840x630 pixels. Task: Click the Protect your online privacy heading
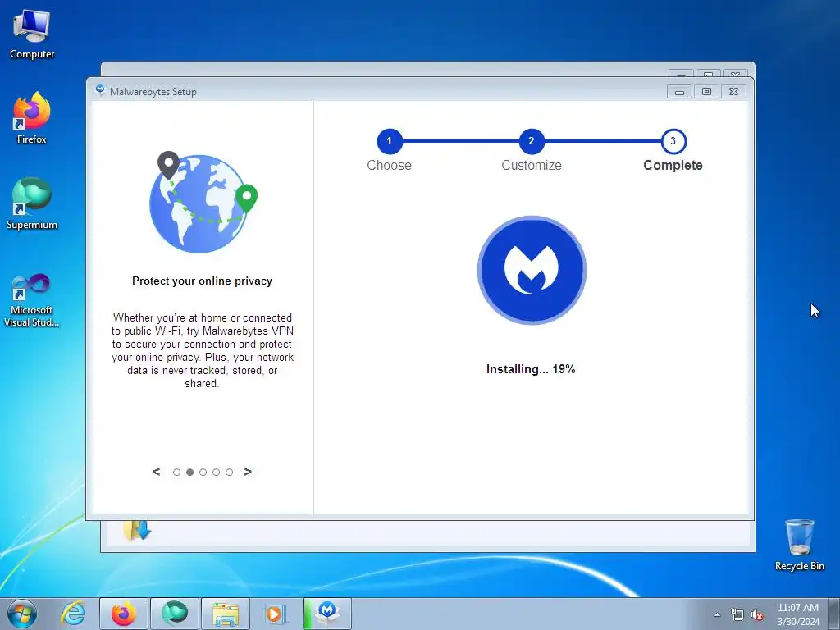click(x=202, y=281)
